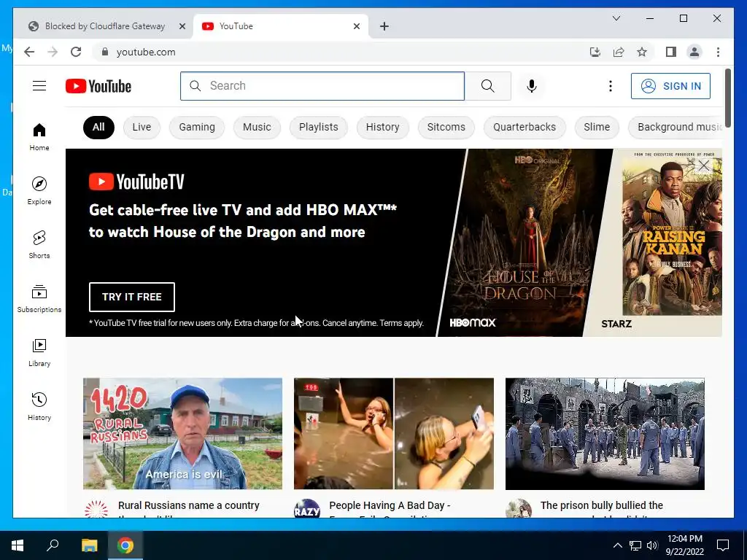The image size is (747, 560).
Task: Select the History filter chip
Action: click(382, 127)
